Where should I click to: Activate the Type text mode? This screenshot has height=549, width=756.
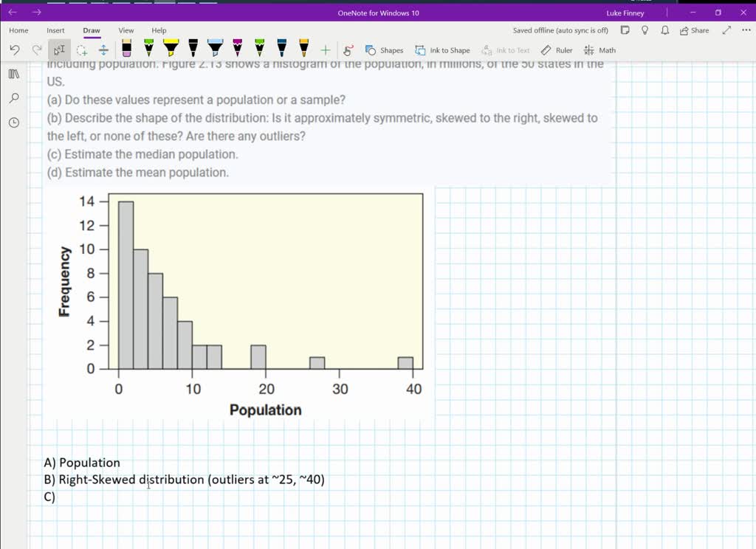(60, 50)
